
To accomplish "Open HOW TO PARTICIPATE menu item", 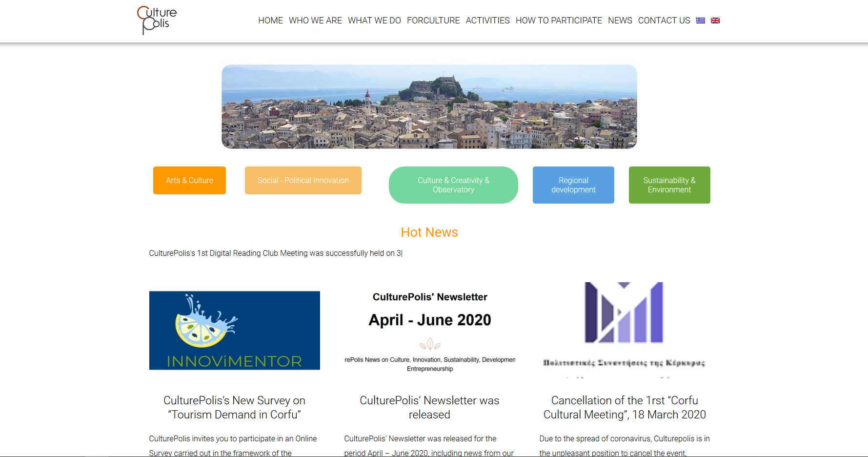I will tap(559, 21).
